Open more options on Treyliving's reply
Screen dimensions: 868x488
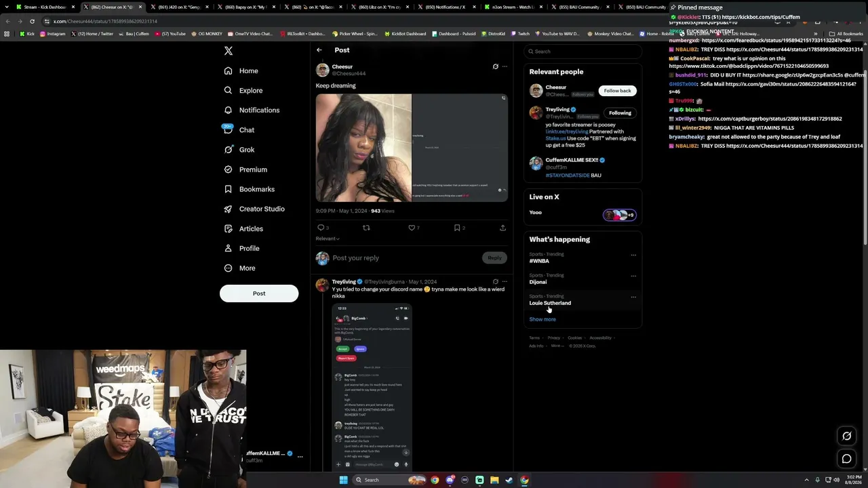pos(505,281)
